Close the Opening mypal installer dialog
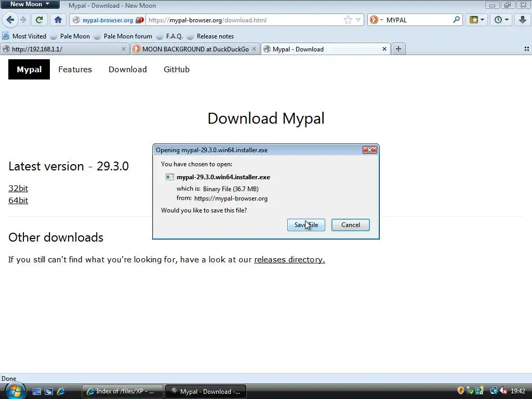 pyautogui.click(x=369, y=150)
